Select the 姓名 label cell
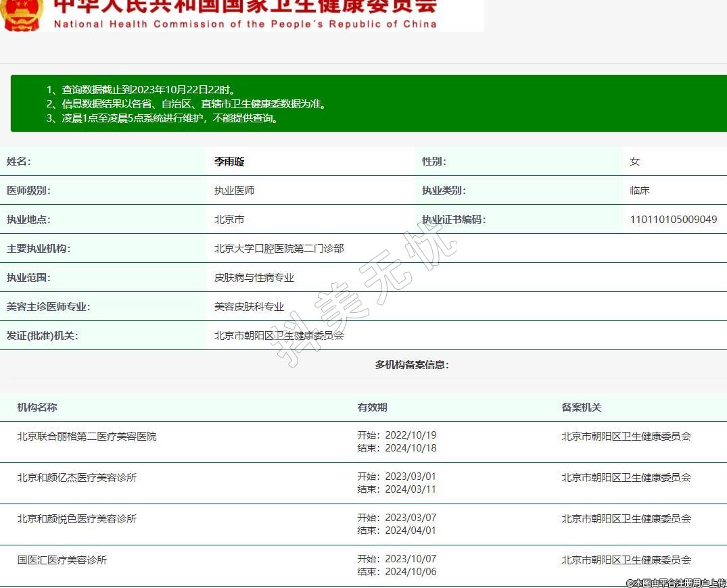 pyautogui.click(x=19, y=162)
